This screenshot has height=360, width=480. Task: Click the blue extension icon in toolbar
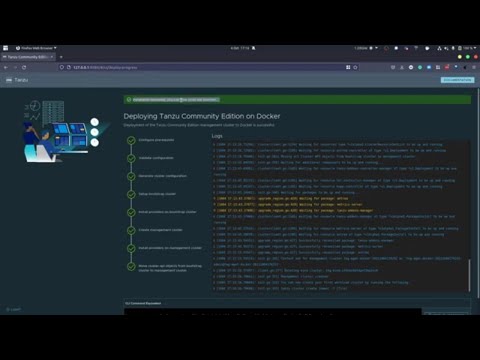click(429, 67)
